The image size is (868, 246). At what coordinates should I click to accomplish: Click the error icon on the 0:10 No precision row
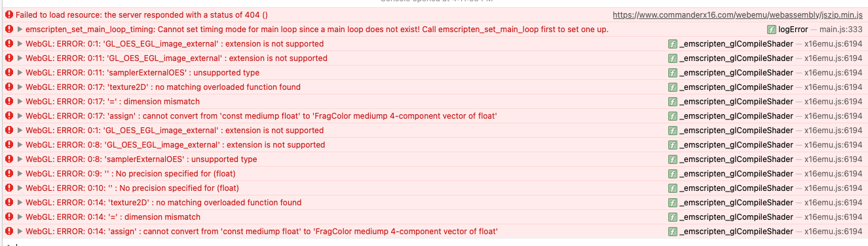coord(9,188)
